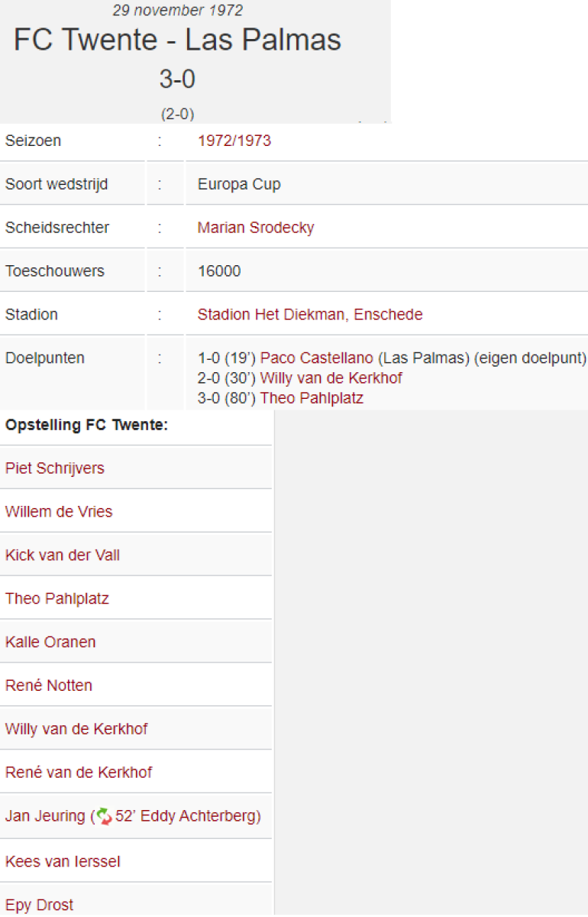Image resolution: width=588 pixels, height=917 pixels.
Task: Open Willem de Vries player page
Action: point(59,512)
